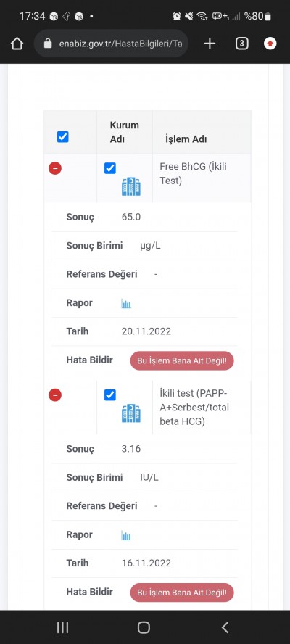Sort by Kurum Adı column header
The width and height of the screenshot is (290, 644).
pos(125,132)
